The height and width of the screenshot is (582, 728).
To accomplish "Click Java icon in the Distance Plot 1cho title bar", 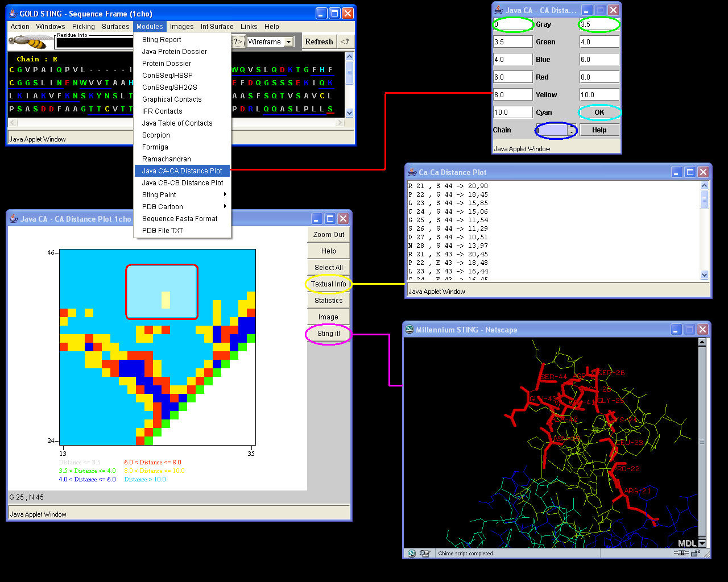I will 14,218.
